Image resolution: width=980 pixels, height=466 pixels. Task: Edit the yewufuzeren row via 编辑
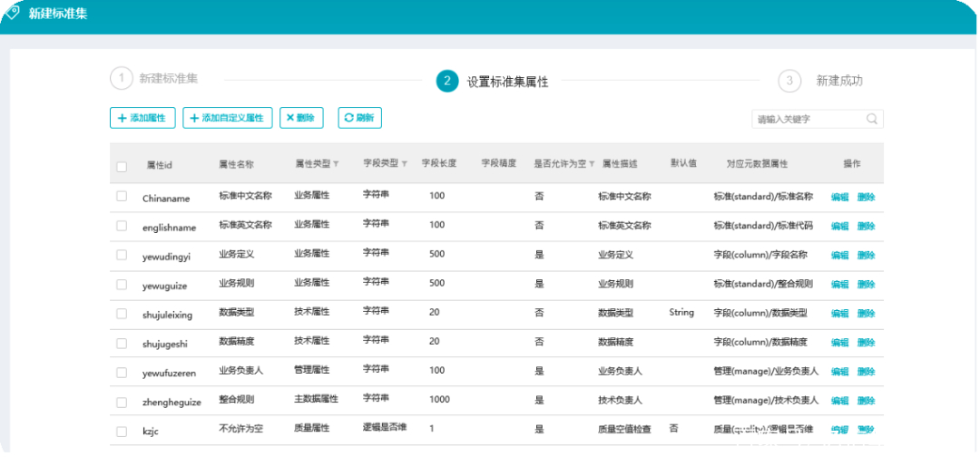(839, 372)
